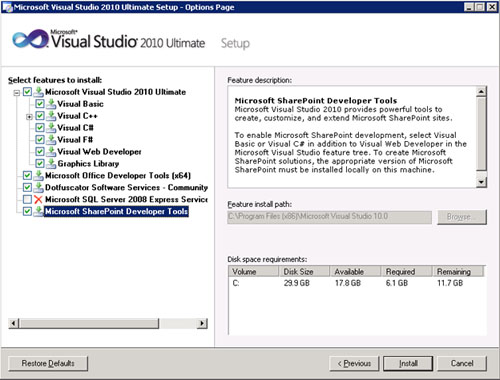Image resolution: width=500 pixels, height=380 pixels.
Task: Click the install icon beside Graphics Library
Action: coord(51,164)
